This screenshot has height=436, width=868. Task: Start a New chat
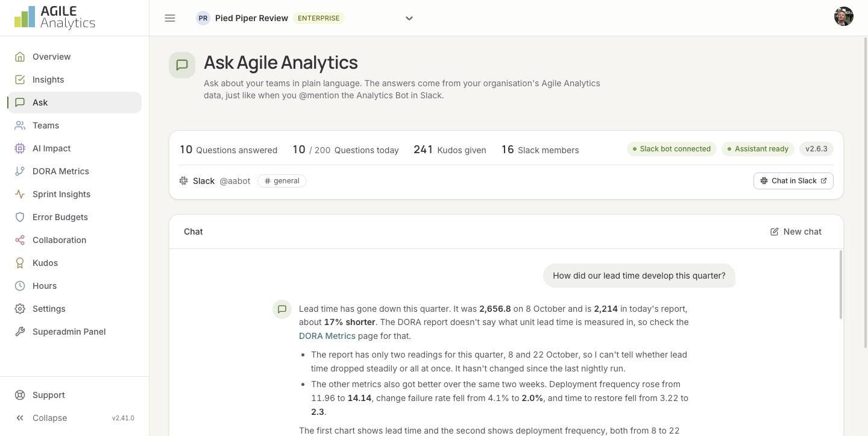(796, 232)
